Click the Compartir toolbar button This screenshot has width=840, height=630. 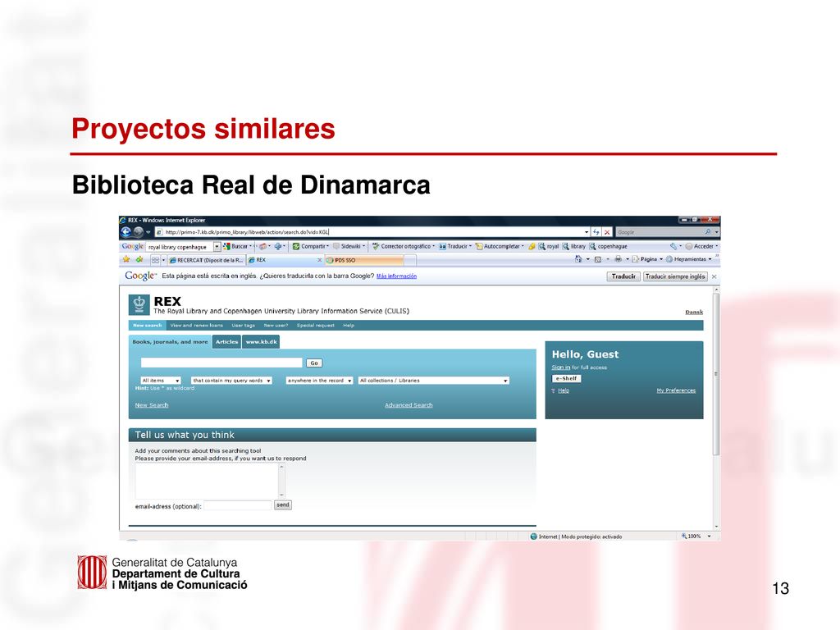tap(310, 246)
